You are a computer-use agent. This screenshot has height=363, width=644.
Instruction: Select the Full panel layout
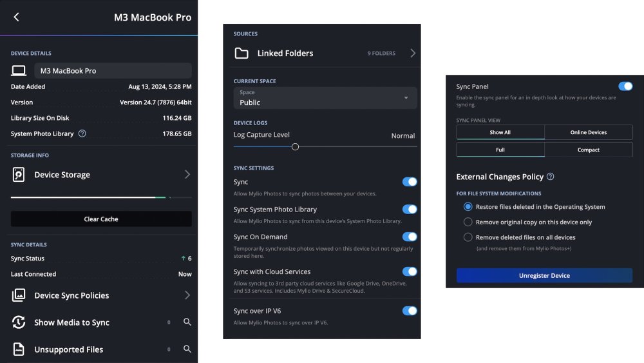[500, 150]
